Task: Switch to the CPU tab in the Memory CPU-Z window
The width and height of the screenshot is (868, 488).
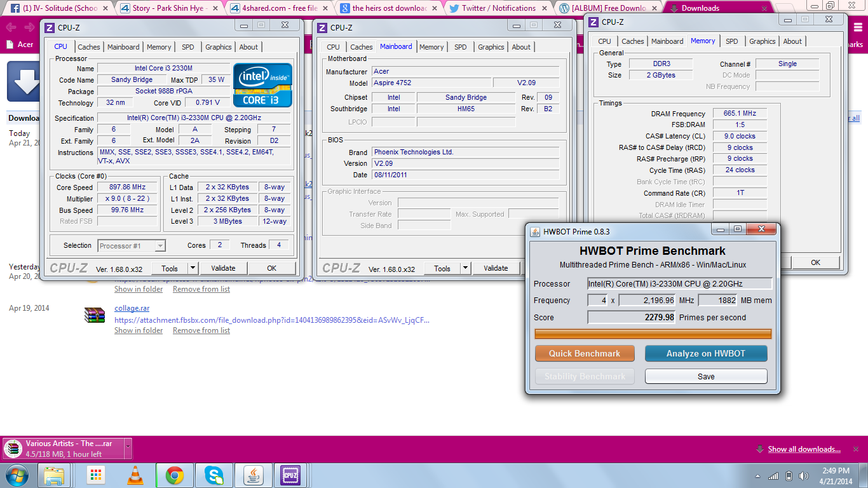Action: pos(604,41)
